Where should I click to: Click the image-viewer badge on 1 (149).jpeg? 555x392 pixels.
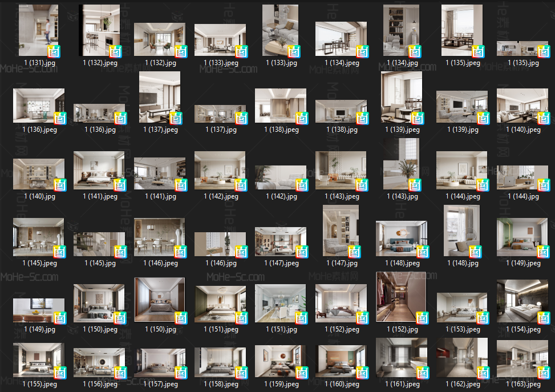544,252
